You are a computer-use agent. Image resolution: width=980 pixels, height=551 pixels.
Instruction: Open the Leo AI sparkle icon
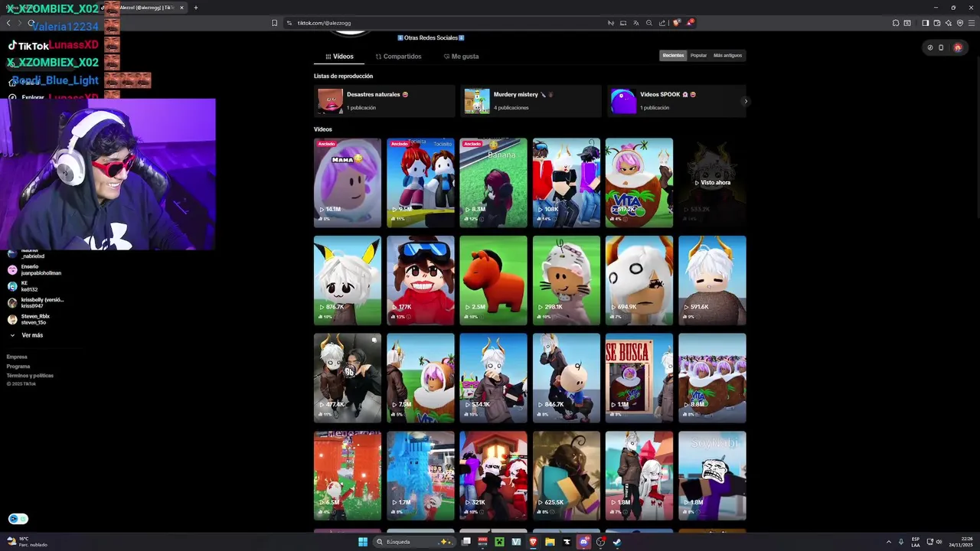(948, 23)
